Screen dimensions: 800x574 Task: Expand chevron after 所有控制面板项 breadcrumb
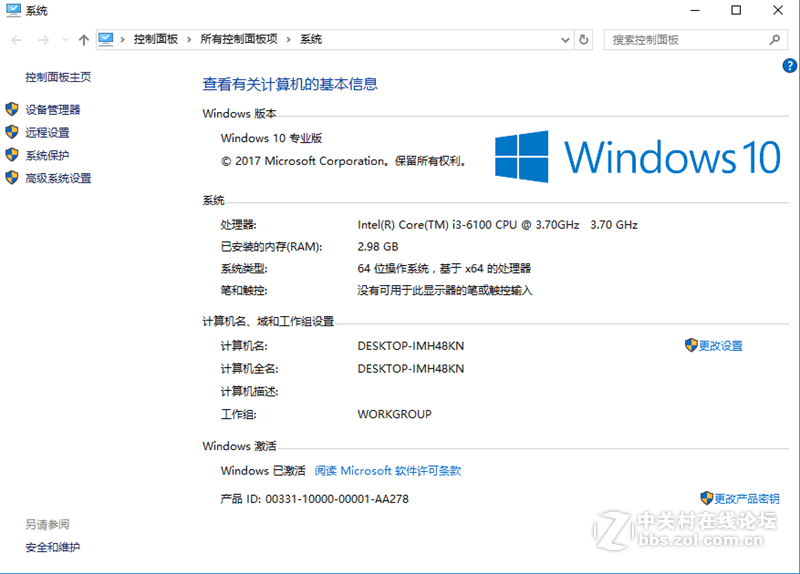pyautogui.click(x=288, y=39)
